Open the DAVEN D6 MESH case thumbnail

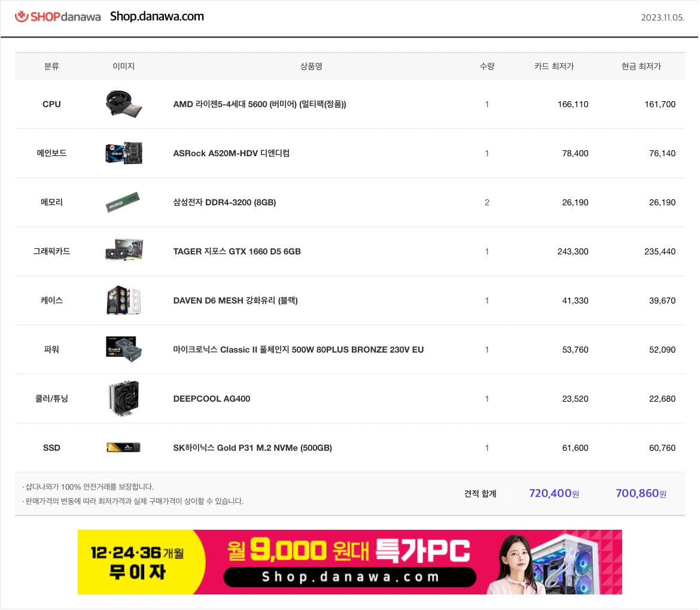124,300
